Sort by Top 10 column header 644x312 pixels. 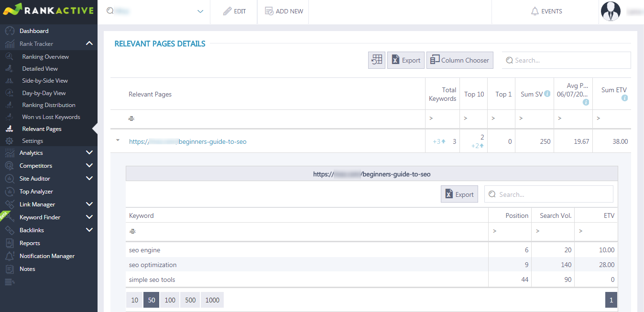point(474,94)
